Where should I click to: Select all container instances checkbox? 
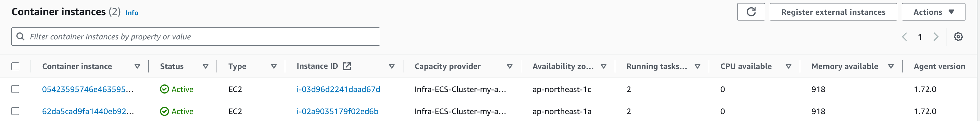15,66
